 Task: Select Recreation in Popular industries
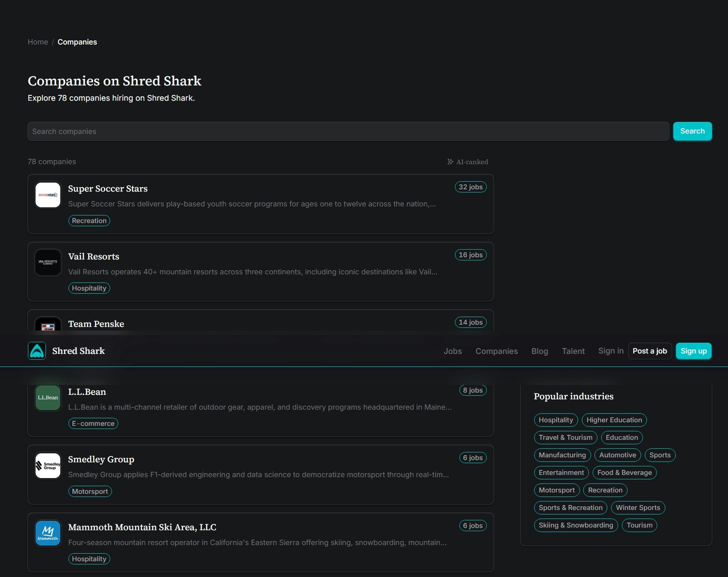606,490
